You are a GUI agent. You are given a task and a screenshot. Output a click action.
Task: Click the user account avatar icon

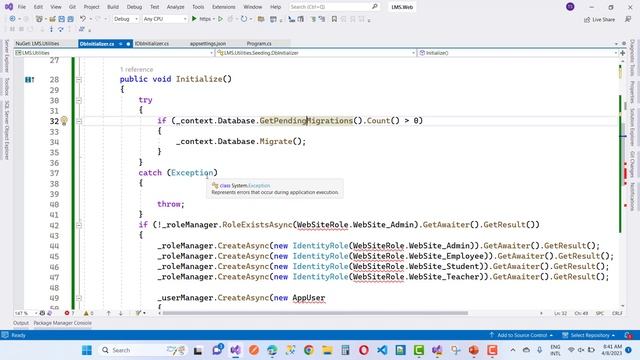[570, 7]
